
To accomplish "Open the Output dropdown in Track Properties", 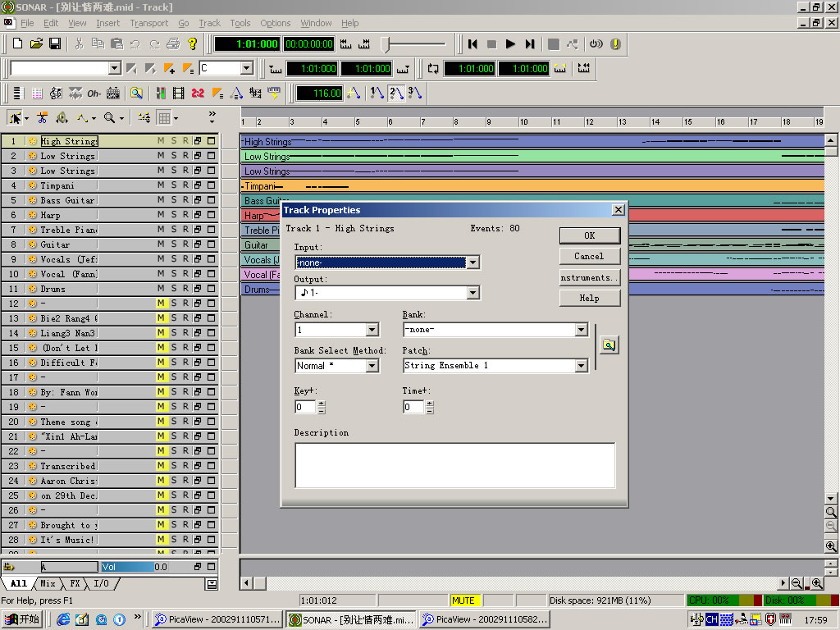I will (x=472, y=293).
